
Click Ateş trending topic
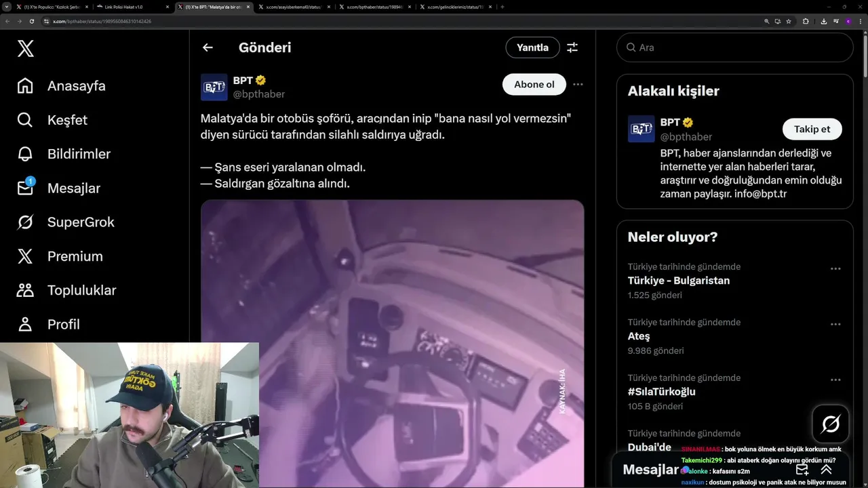(639, 336)
